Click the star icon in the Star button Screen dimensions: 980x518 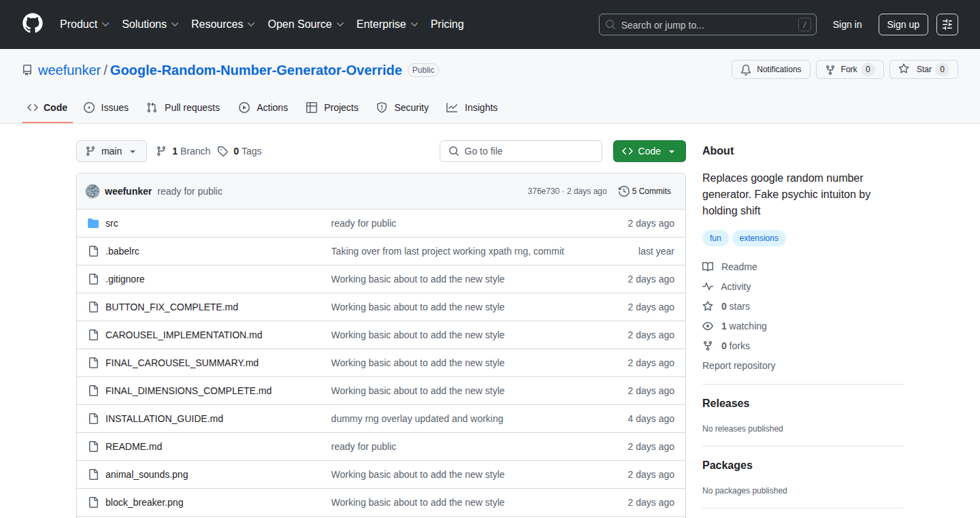click(x=904, y=69)
